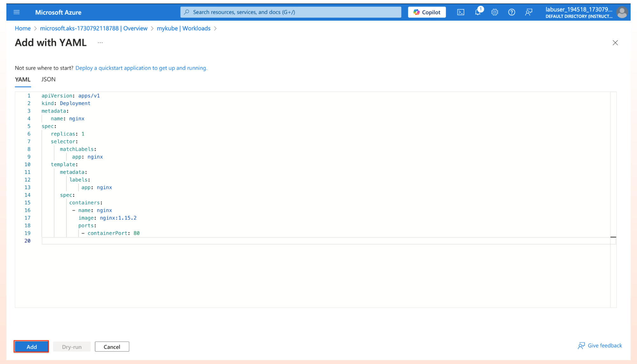Viewport: 637px width, 364px height.
Task: Click the 'containers:' line
Action: point(86,203)
